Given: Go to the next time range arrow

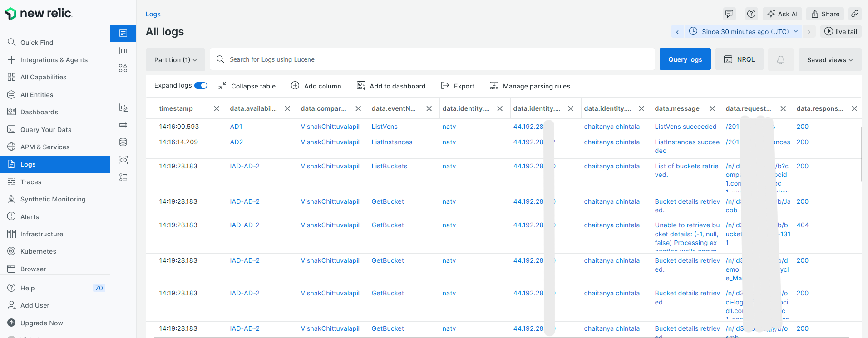Looking at the screenshot, I should click(809, 32).
